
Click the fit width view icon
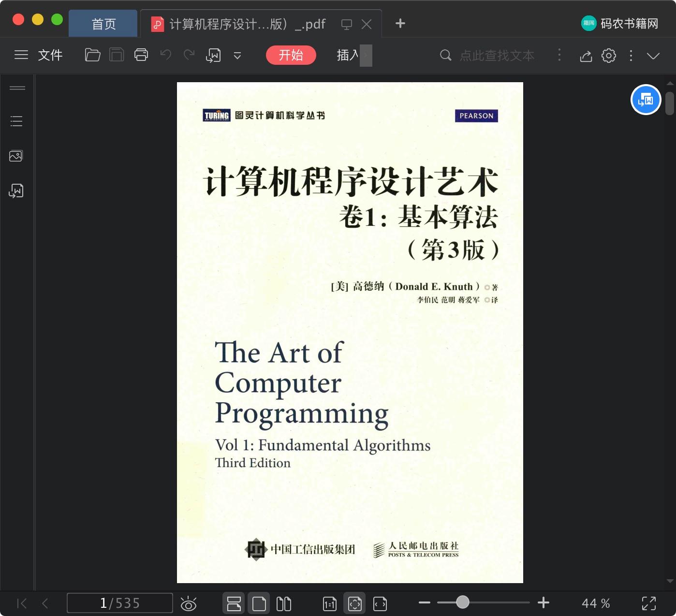380,603
